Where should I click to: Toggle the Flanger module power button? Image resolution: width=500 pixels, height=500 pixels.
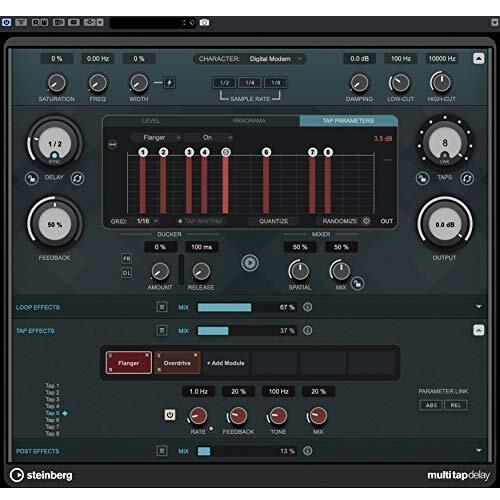(x=170, y=415)
